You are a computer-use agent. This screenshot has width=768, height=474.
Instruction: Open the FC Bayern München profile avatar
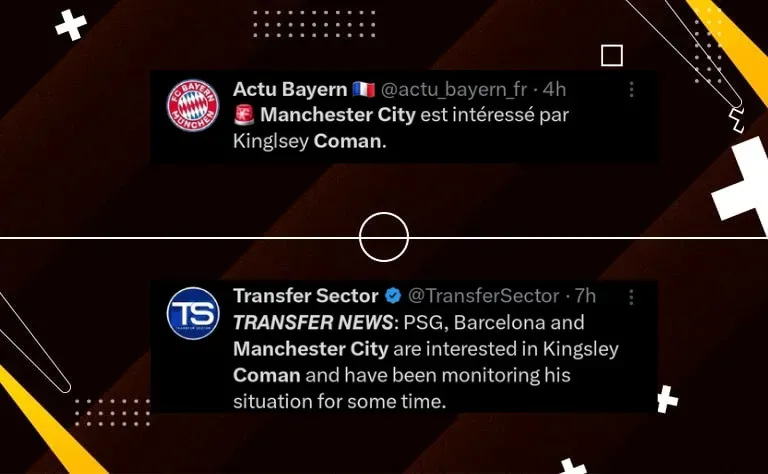click(x=192, y=106)
